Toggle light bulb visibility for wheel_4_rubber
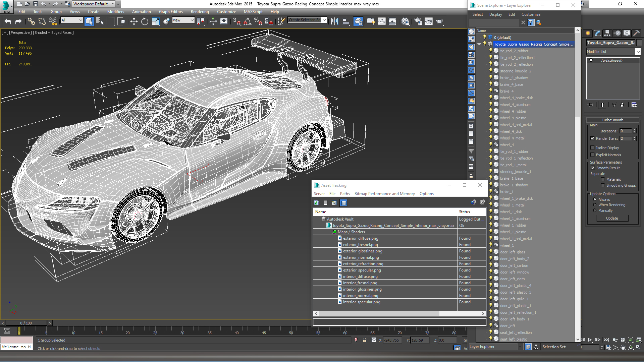The height and width of the screenshot is (362, 644). [490, 111]
